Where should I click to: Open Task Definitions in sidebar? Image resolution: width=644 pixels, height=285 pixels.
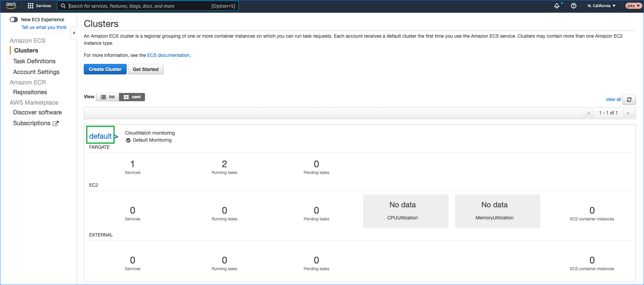[34, 61]
